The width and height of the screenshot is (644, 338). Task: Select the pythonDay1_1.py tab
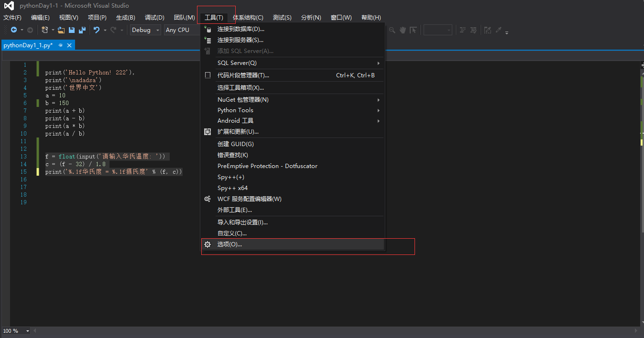tap(27, 45)
